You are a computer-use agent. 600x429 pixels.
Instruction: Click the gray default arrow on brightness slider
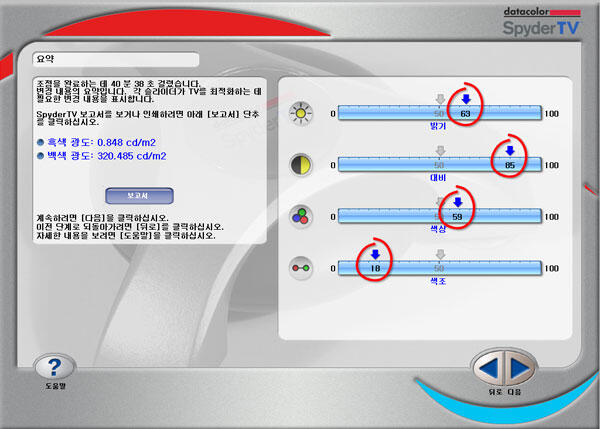440,99
